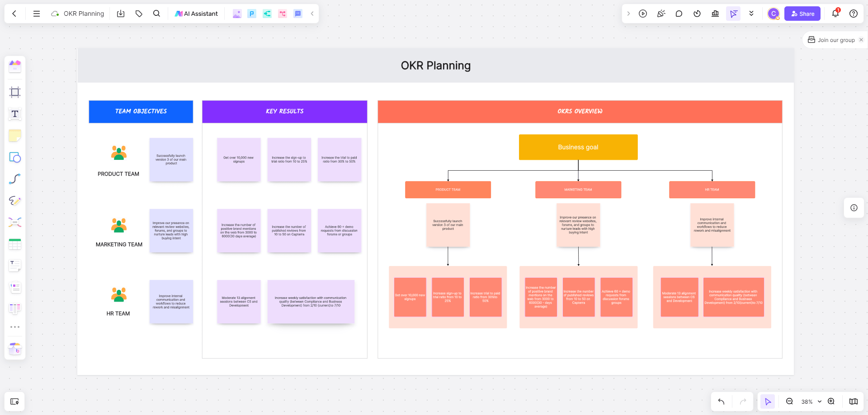Open the timer icon

(697, 14)
